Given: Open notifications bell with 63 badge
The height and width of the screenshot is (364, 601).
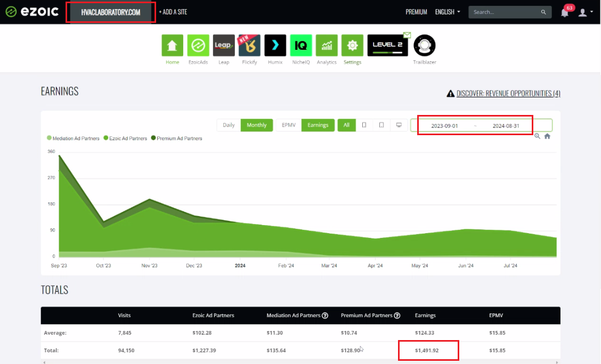Looking at the screenshot, I should pyautogui.click(x=565, y=13).
